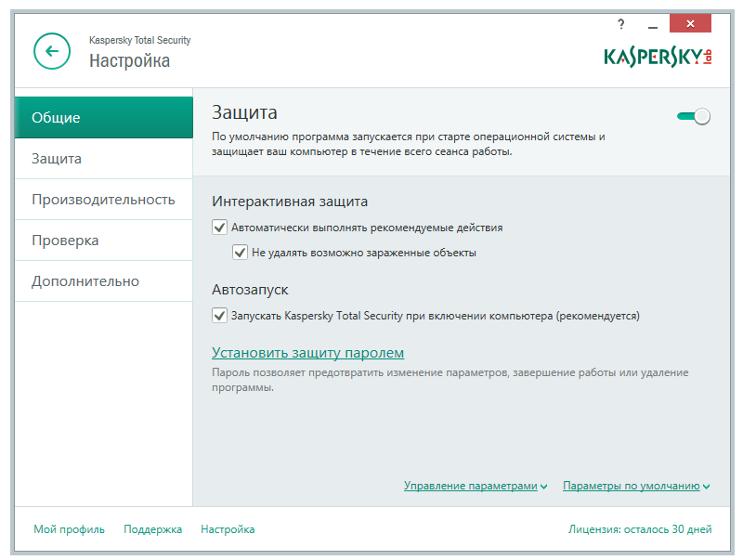Expand the Параметры по умолчанию dropdown
This screenshot has width=743, height=560.
click(636, 486)
